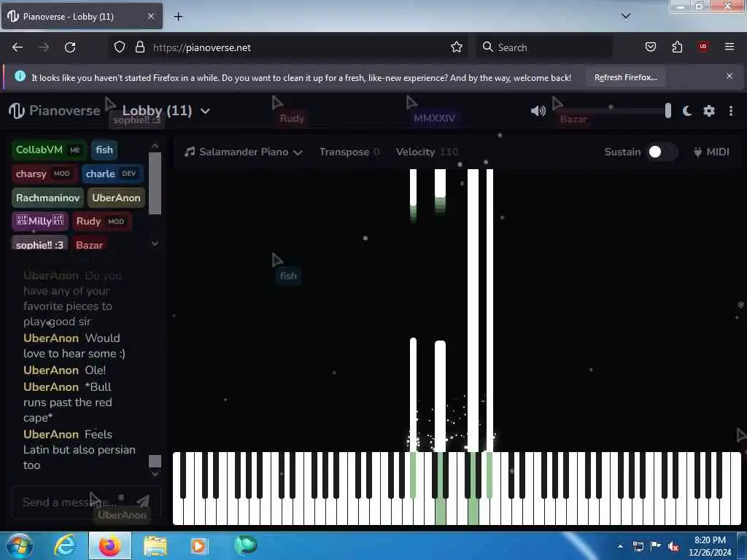Open Windows Explorer folder on taskbar
747x560 pixels.
tap(155, 545)
